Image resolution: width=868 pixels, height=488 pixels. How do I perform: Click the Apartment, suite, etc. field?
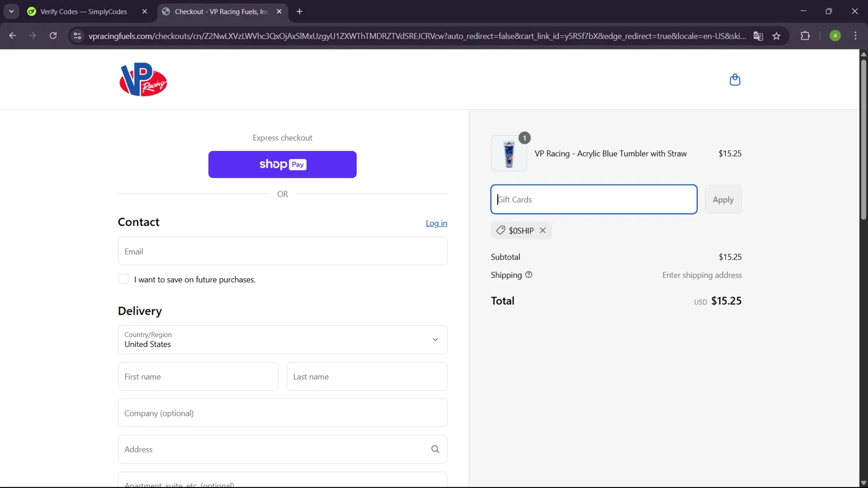pos(282,480)
